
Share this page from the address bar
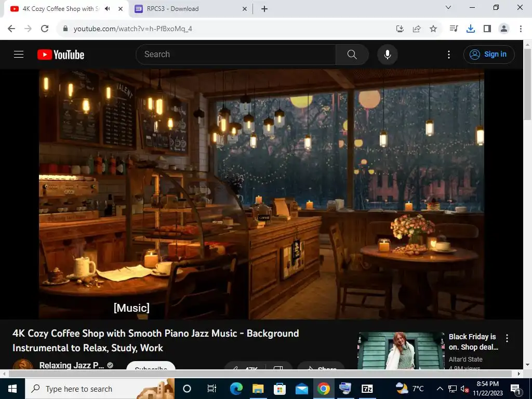click(x=417, y=29)
